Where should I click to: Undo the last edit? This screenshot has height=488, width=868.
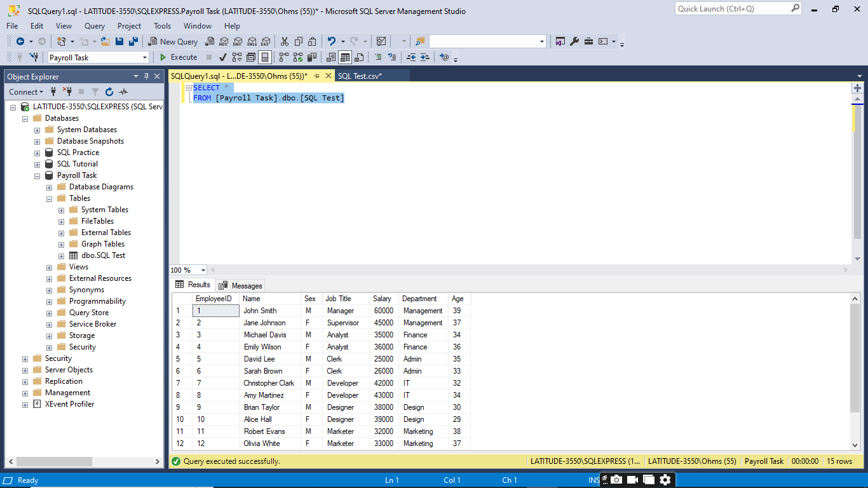(x=332, y=41)
